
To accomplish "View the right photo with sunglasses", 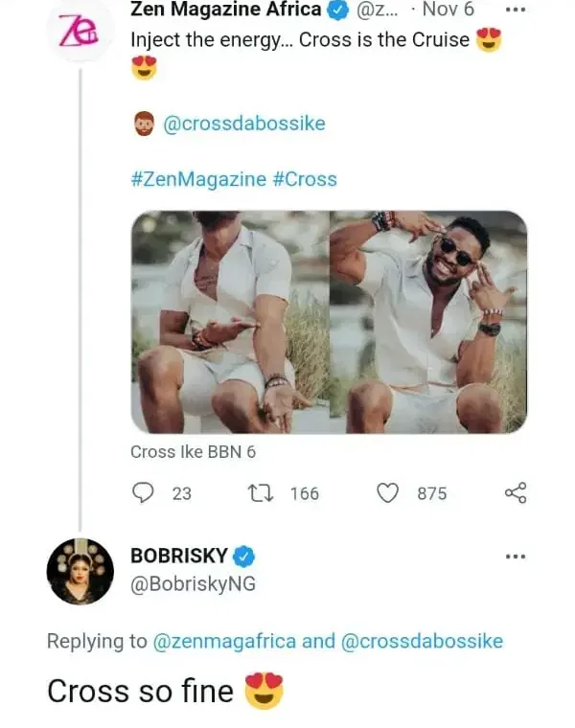I will coord(427,322).
